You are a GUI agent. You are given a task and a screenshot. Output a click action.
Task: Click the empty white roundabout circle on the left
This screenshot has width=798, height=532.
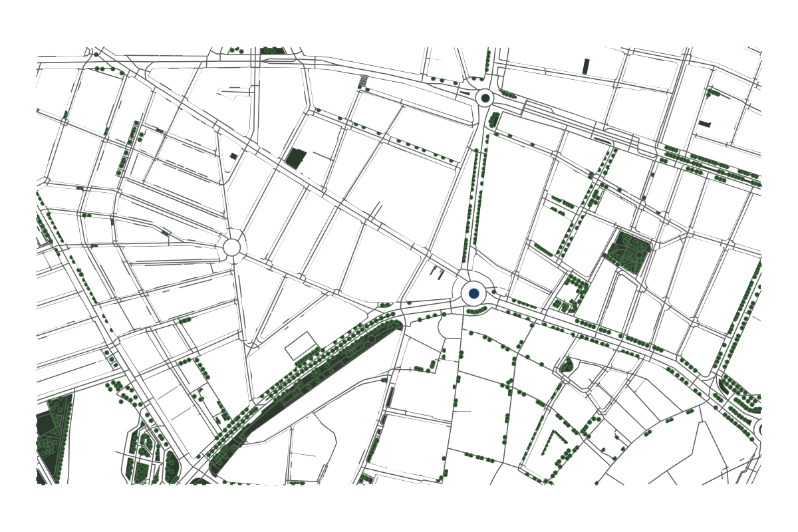tap(231, 247)
